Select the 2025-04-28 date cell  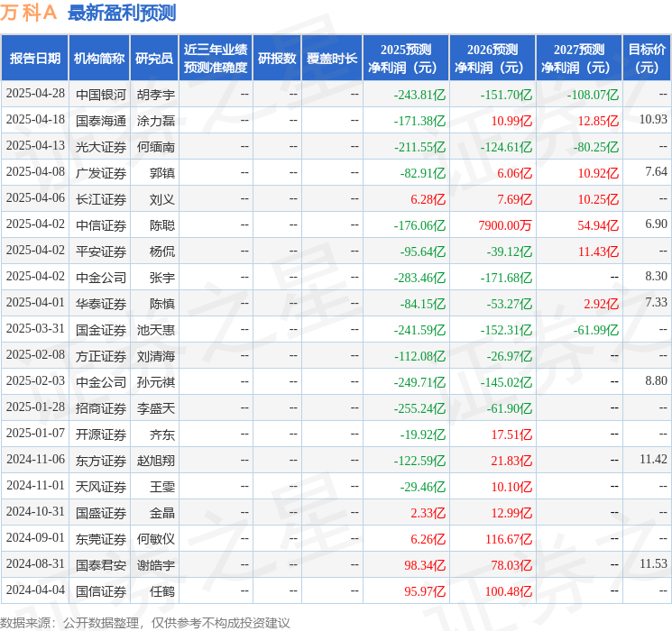[x=35, y=94]
